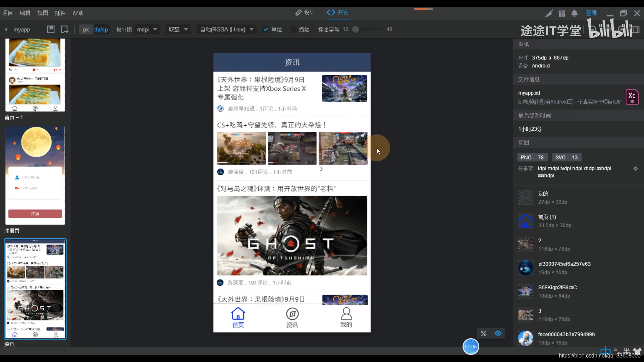Click the Outer Worlds image in first article
The width and height of the screenshot is (644, 362).
pyautogui.click(x=344, y=88)
